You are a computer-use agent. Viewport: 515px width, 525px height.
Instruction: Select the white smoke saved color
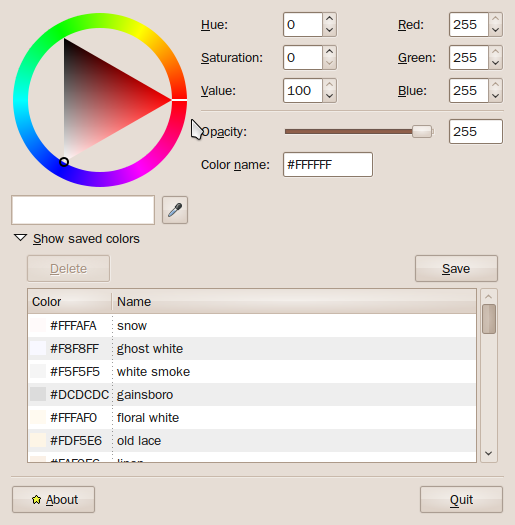click(x=252, y=372)
